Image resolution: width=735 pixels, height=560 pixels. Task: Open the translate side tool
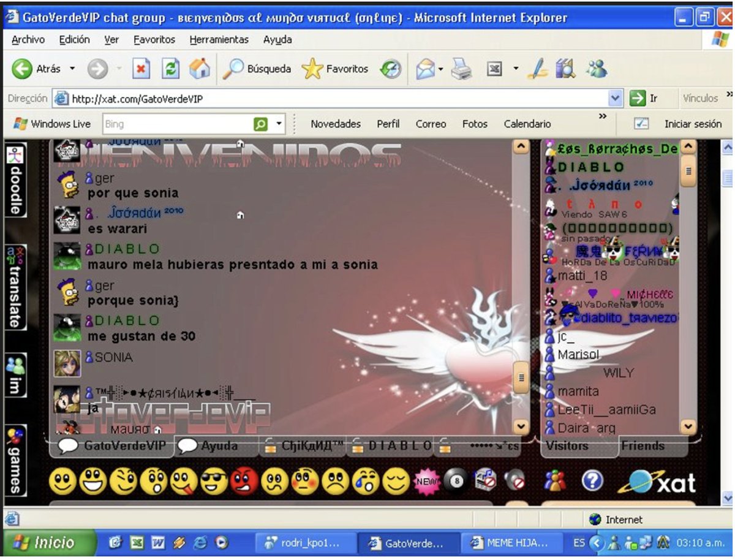coord(15,287)
